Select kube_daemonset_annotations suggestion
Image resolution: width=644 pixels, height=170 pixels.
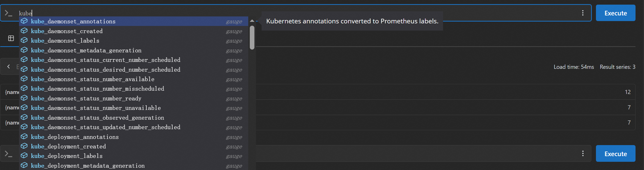pyautogui.click(x=73, y=21)
